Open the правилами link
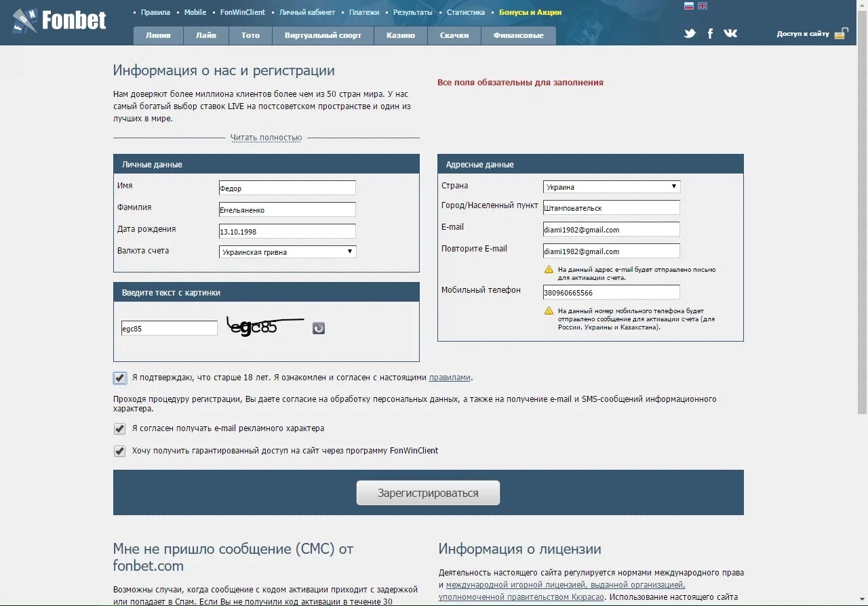The image size is (868, 606). pyautogui.click(x=450, y=378)
